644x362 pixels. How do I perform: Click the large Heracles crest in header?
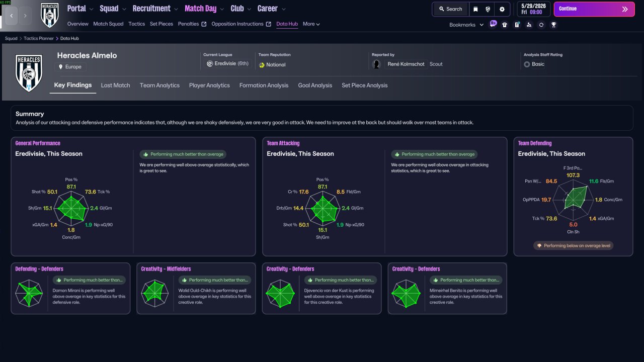pos(28,73)
